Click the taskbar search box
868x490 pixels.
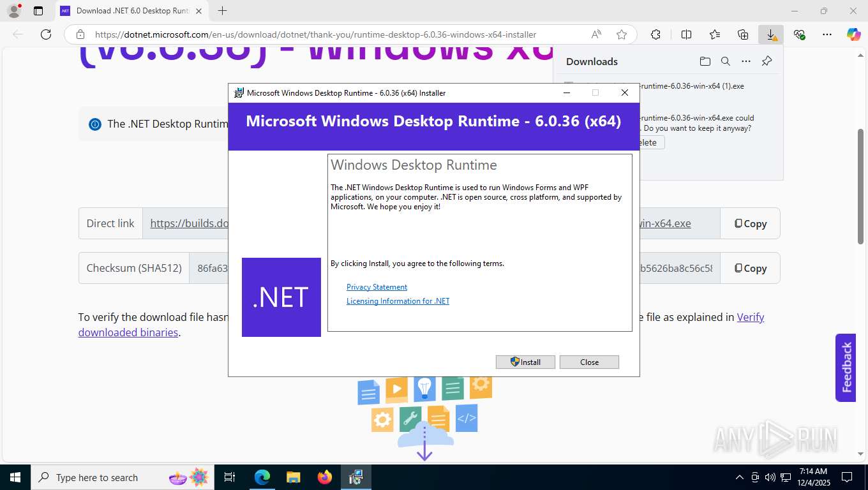click(x=121, y=477)
